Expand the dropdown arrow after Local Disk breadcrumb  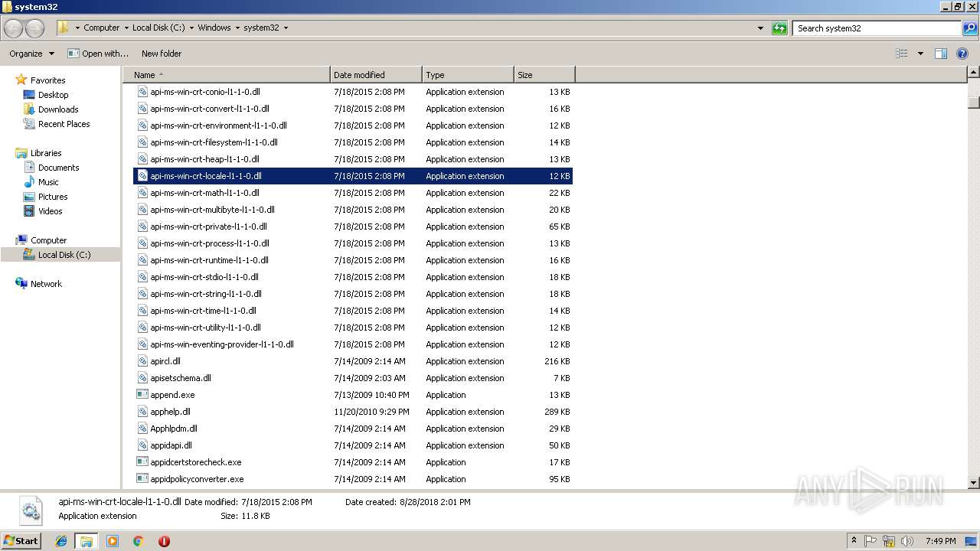click(x=191, y=28)
